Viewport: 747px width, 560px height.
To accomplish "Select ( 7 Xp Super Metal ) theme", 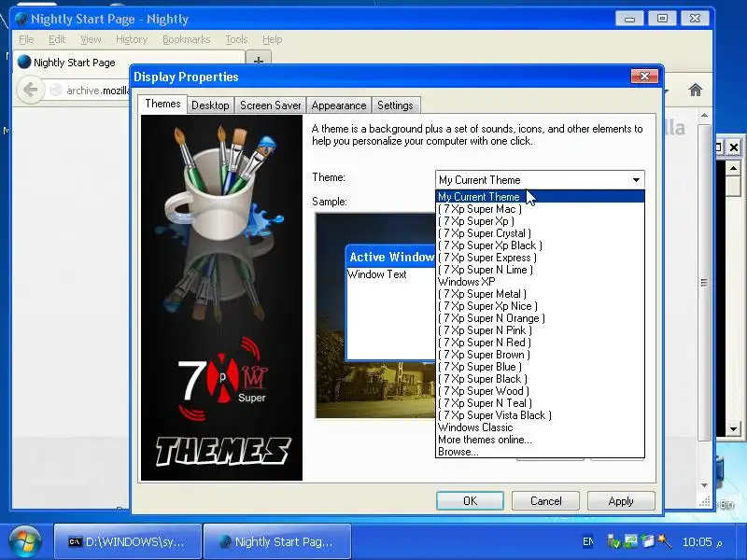I will (540, 294).
